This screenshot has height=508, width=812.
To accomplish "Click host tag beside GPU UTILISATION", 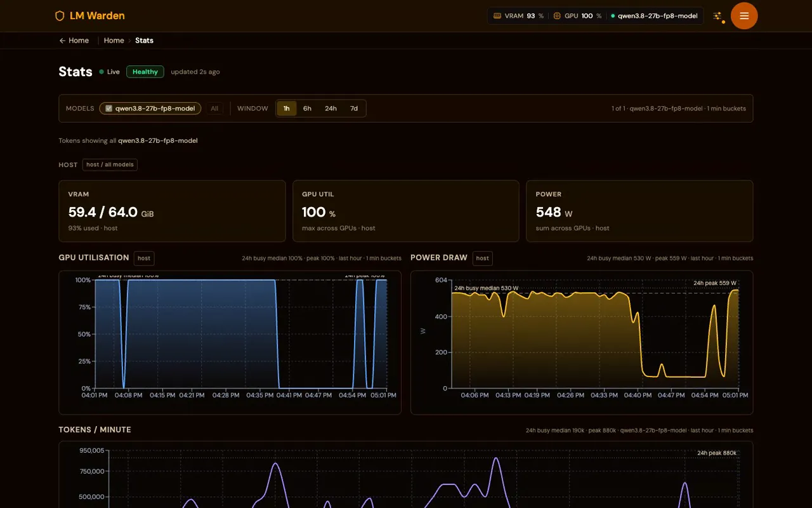I will pyautogui.click(x=144, y=258).
